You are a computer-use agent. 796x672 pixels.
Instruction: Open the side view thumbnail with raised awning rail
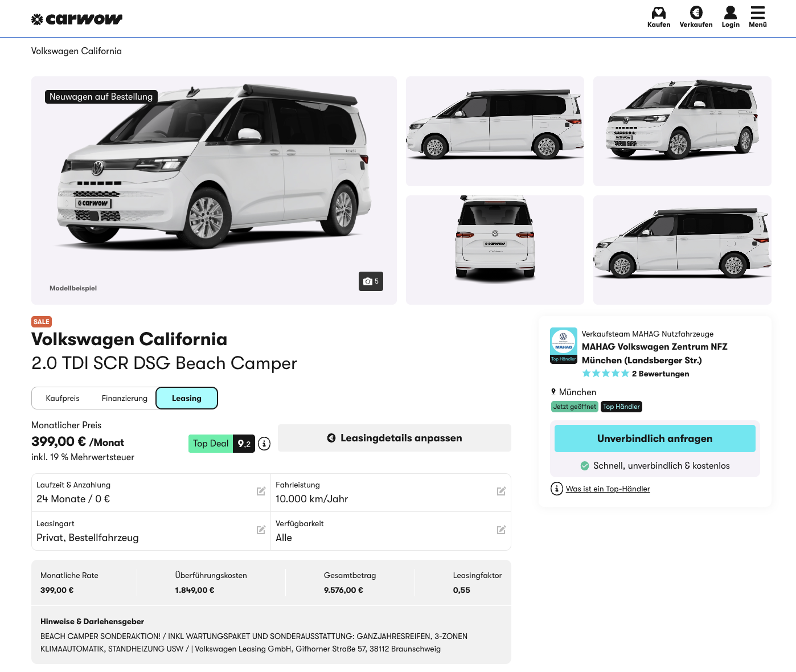click(682, 250)
